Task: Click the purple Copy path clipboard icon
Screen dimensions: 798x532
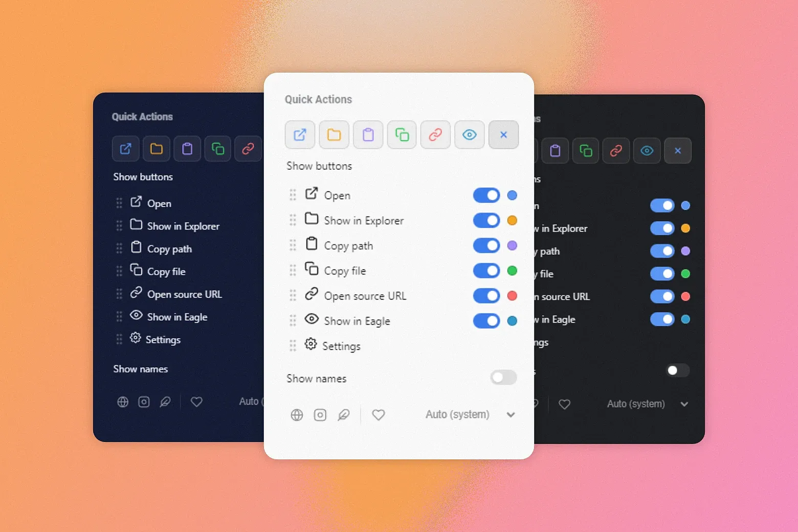Action: (x=368, y=135)
